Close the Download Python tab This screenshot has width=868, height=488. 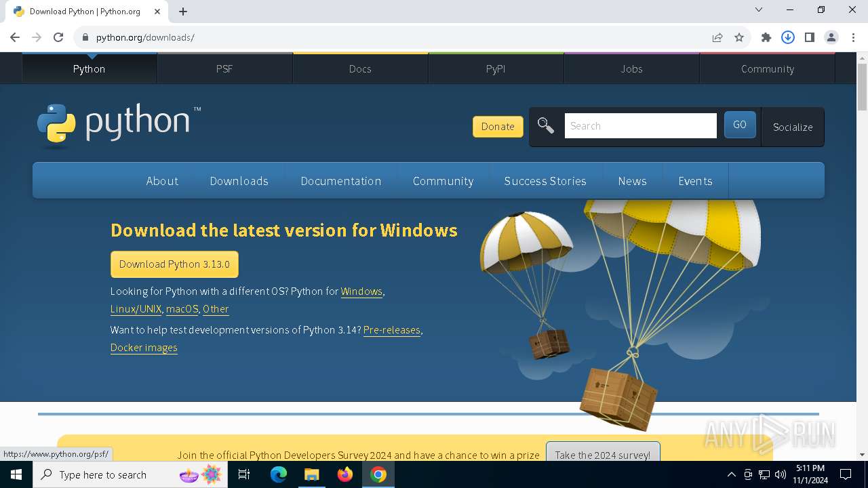(157, 12)
